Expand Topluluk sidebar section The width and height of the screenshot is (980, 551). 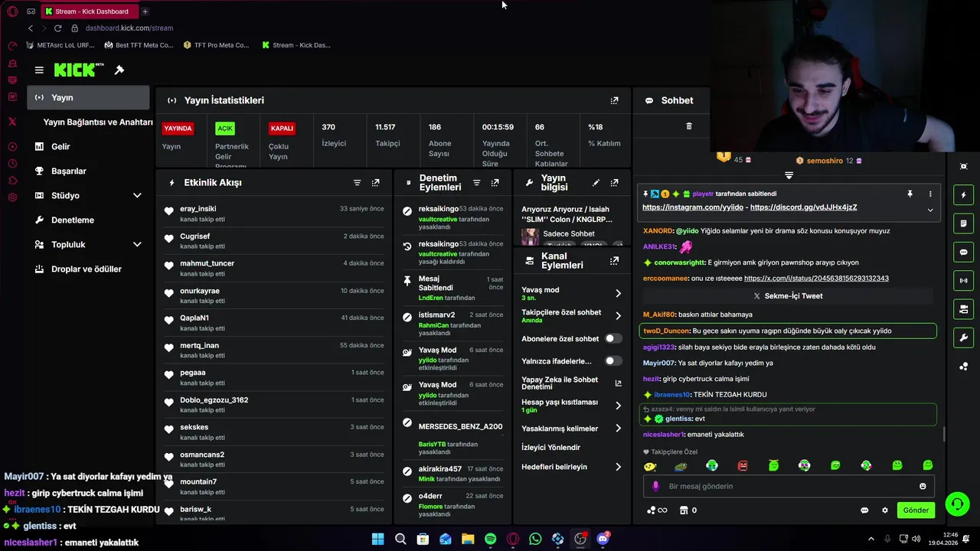tap(137, 244)
